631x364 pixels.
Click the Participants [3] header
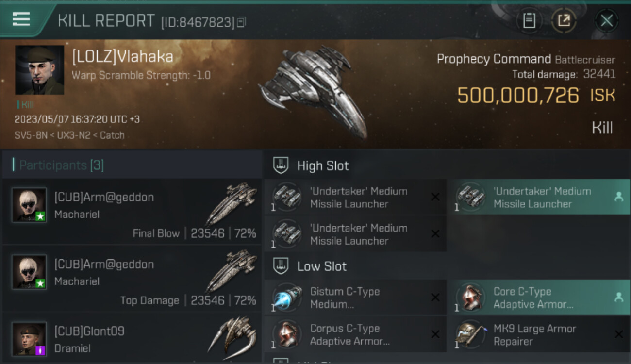click(61, 165)
